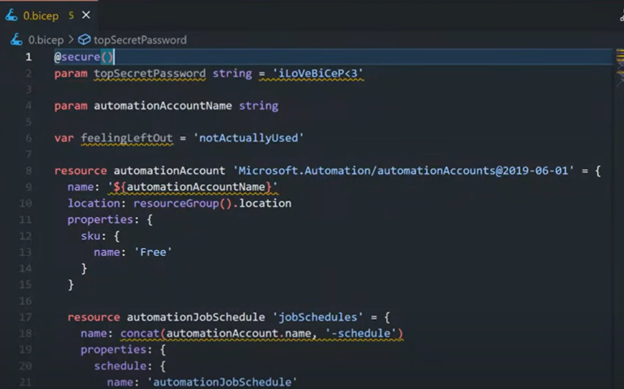Screen dimensions: 624x389
Task: Select the 0.bicep tab label
Action: point(41,16)
